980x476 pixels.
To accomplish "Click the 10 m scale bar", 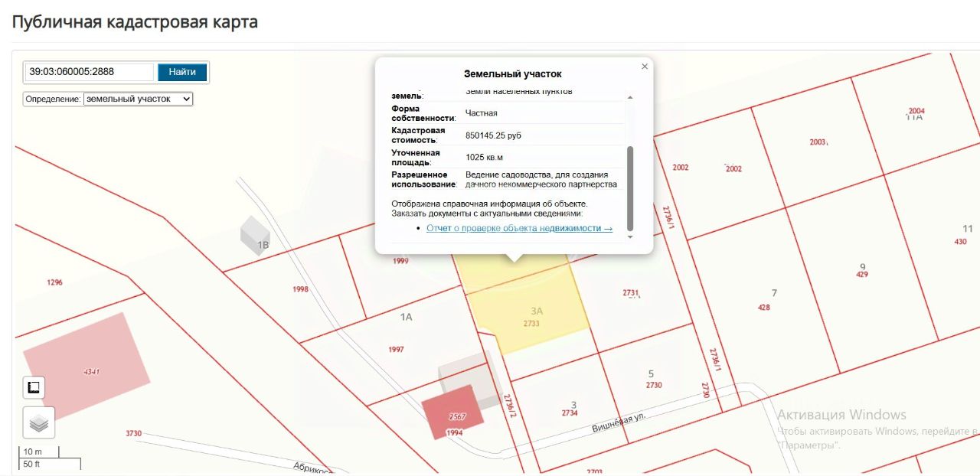I will click(40, 452).
